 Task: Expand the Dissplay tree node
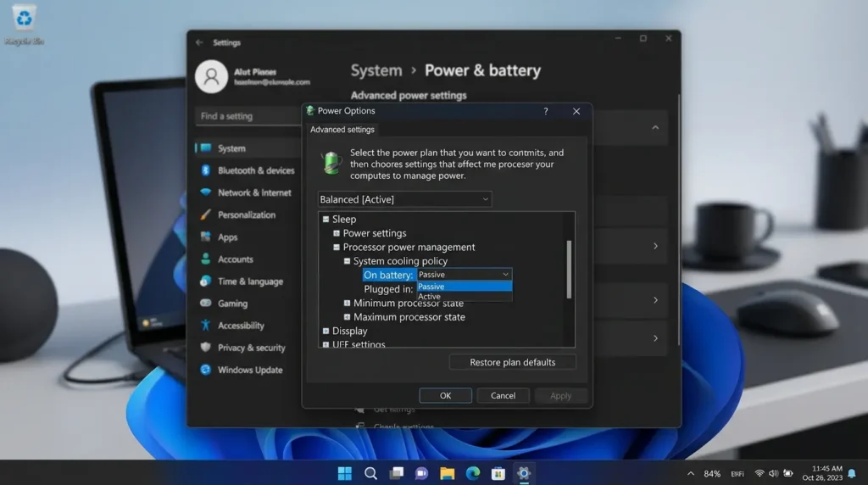(x=326, y=331)
